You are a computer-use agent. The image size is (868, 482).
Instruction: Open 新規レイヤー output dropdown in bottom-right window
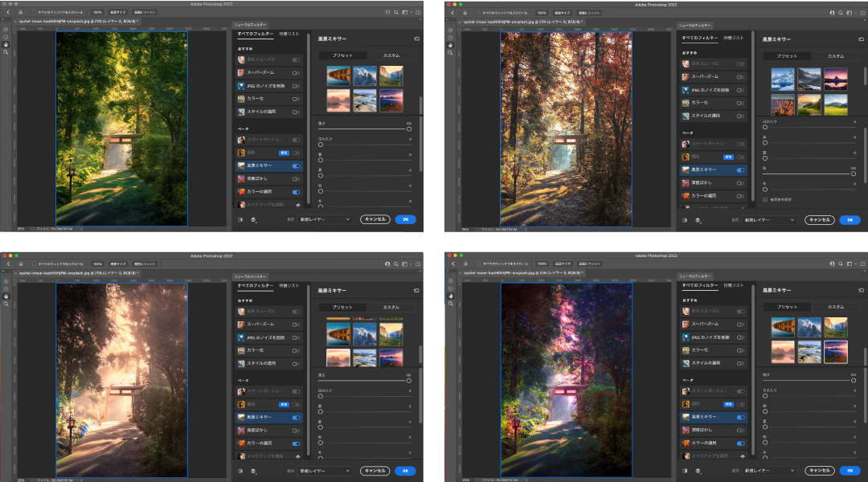(769, 471)
